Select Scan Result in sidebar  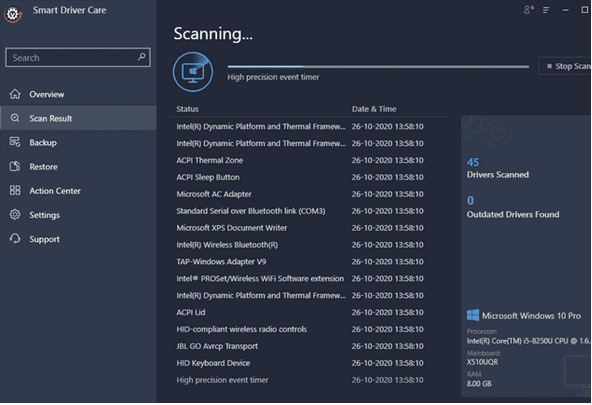[x=79, y=118]
